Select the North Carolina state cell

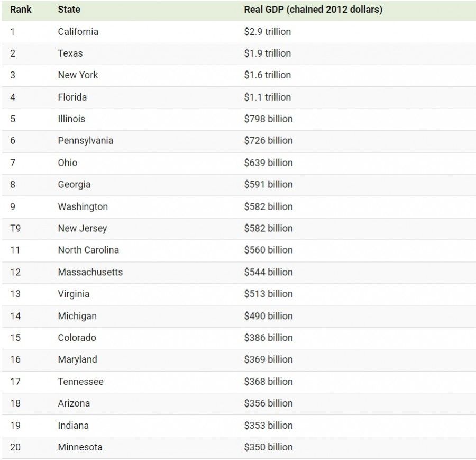[88, 250]
